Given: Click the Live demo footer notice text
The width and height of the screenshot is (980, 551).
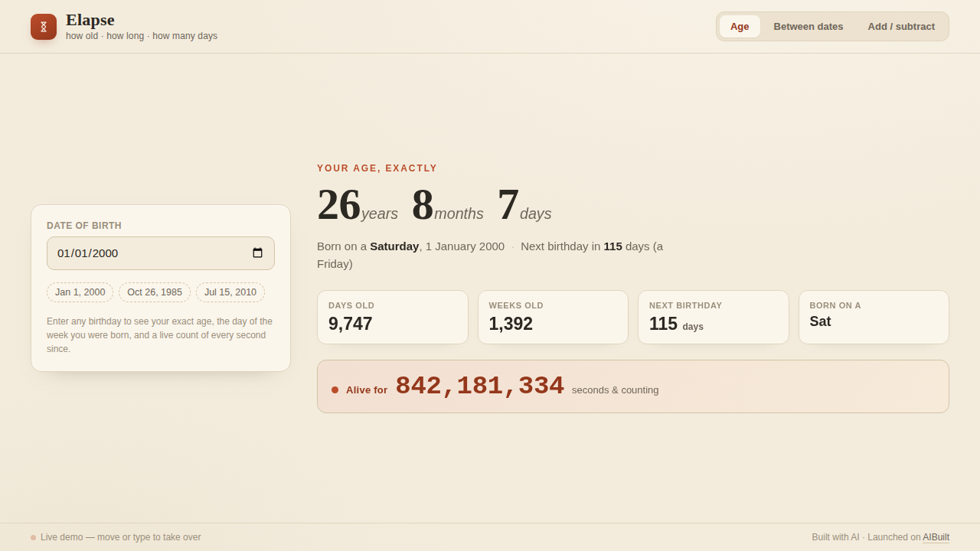Looking at the screenshot, I should pos(121,537).
